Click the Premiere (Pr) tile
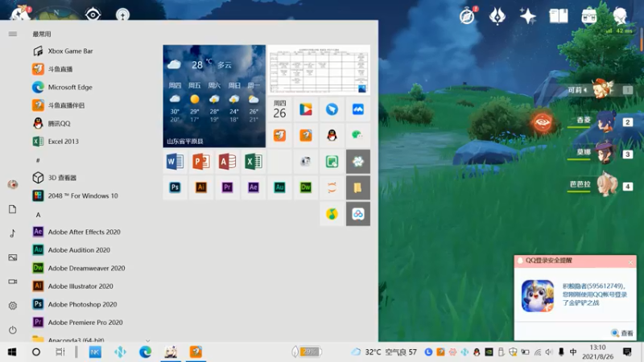The height and width of the screenshot is (362, 644). pos(227,187)
